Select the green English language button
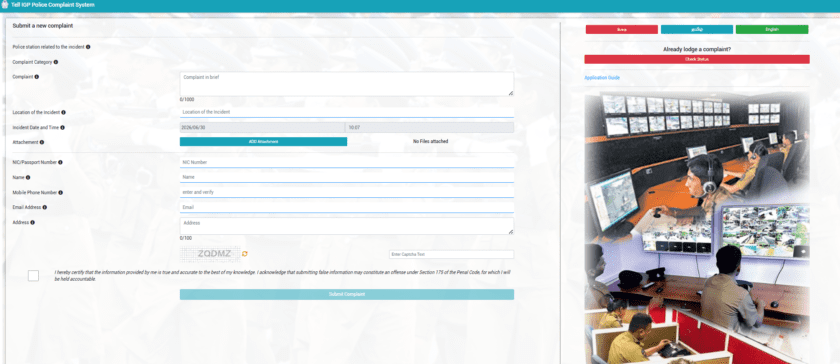 771,29
